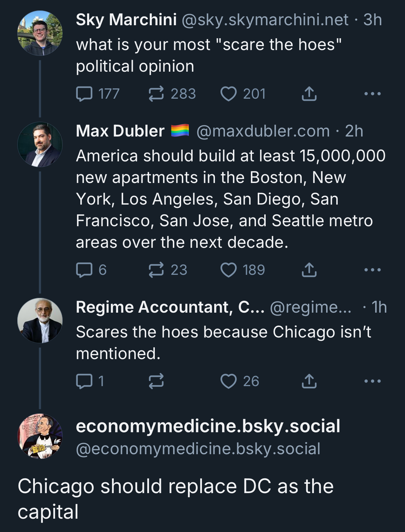This screenshot has width=405, height=532.
Task: Reply to Sky Marchini's post
Action: pos(84,94)
